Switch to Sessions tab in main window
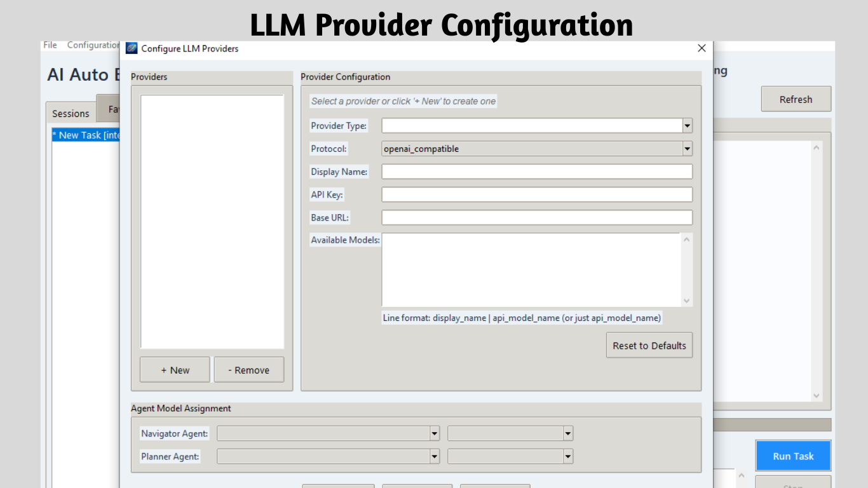 click(x=71, y=113)
